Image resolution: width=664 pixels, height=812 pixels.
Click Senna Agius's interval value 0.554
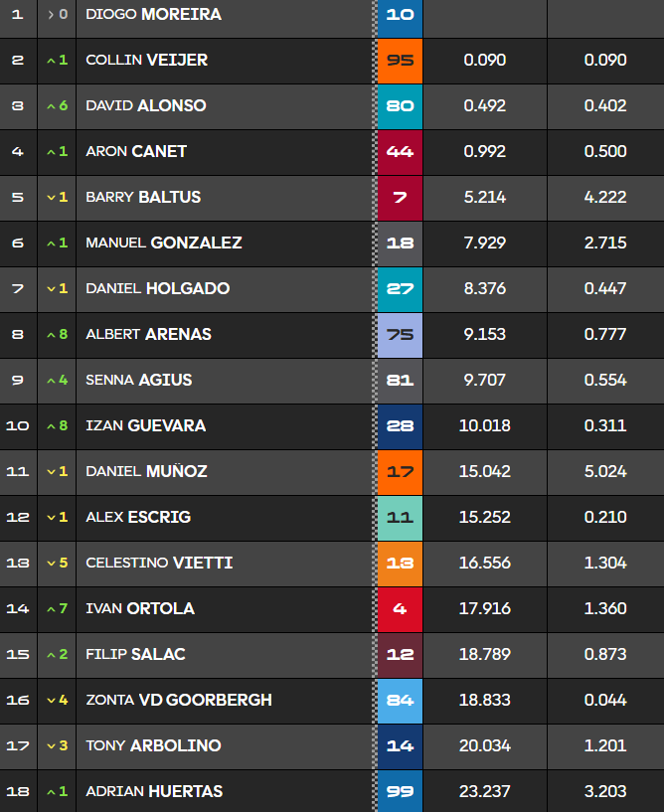[x=605, y=381]
